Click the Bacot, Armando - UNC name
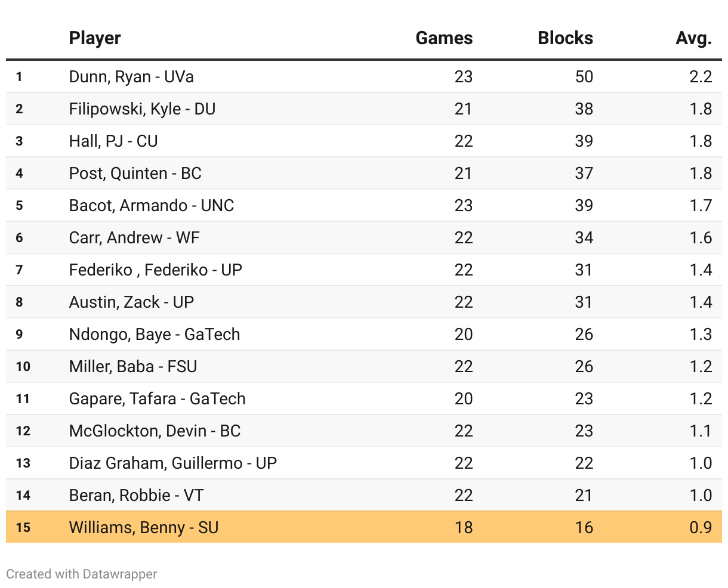Screen dimensions: 728x588 [x=152, y=206]
